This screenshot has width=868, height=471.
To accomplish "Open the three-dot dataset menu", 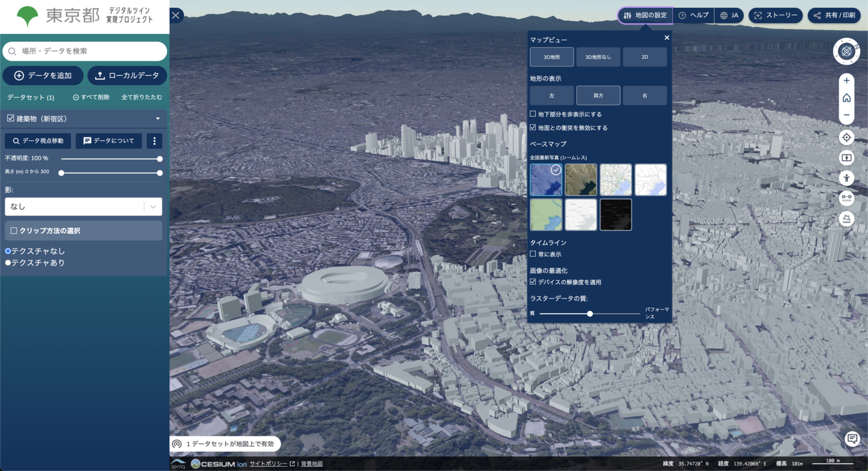I will [154, 141].
